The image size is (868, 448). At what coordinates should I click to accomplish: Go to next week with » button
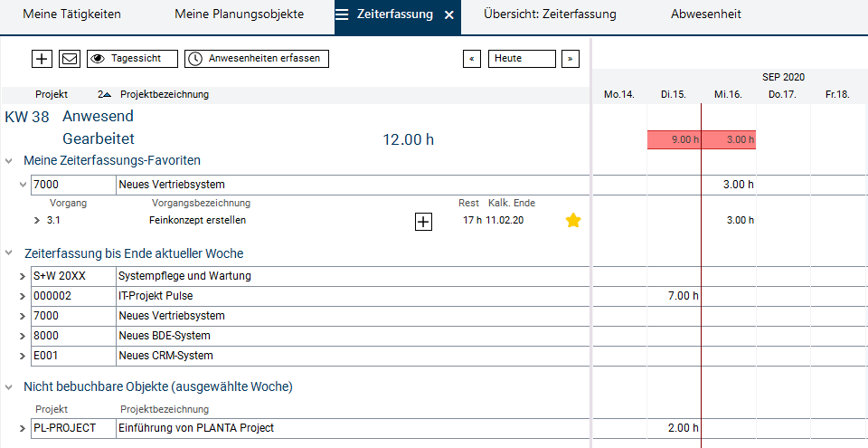tap(570, 59)
